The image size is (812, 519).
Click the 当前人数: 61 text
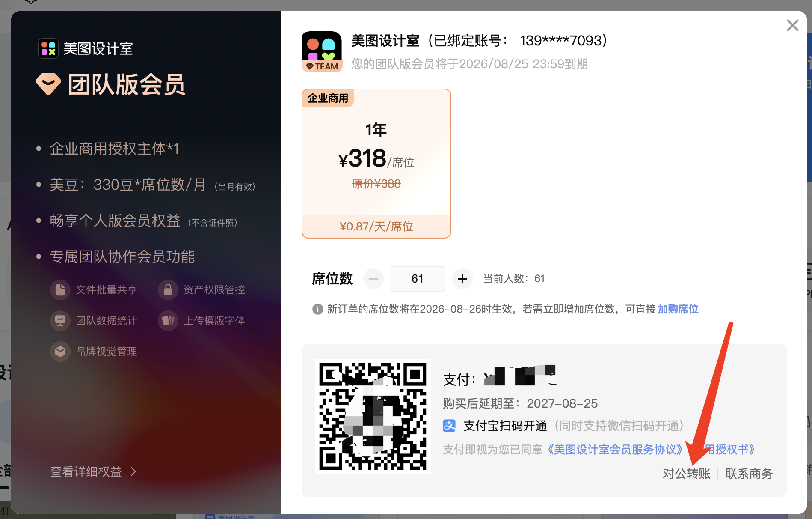pos(514,279)
